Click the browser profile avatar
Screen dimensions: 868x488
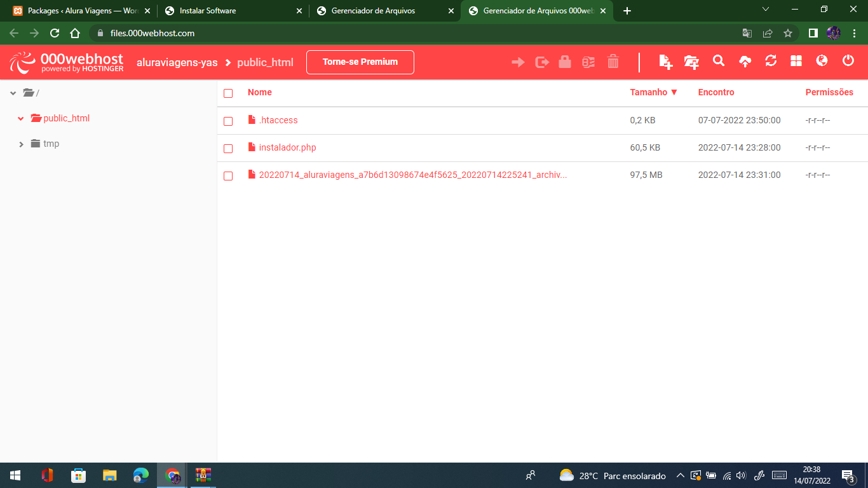click(834, 33)
